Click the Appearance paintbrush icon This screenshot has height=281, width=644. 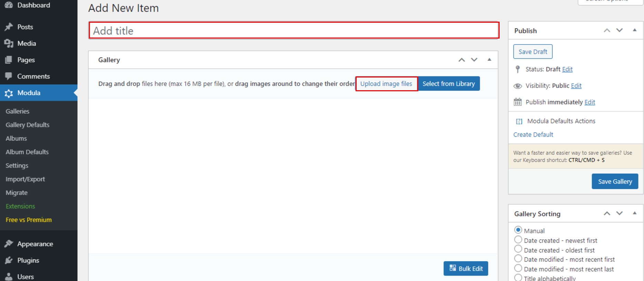(x=9, y=244)
